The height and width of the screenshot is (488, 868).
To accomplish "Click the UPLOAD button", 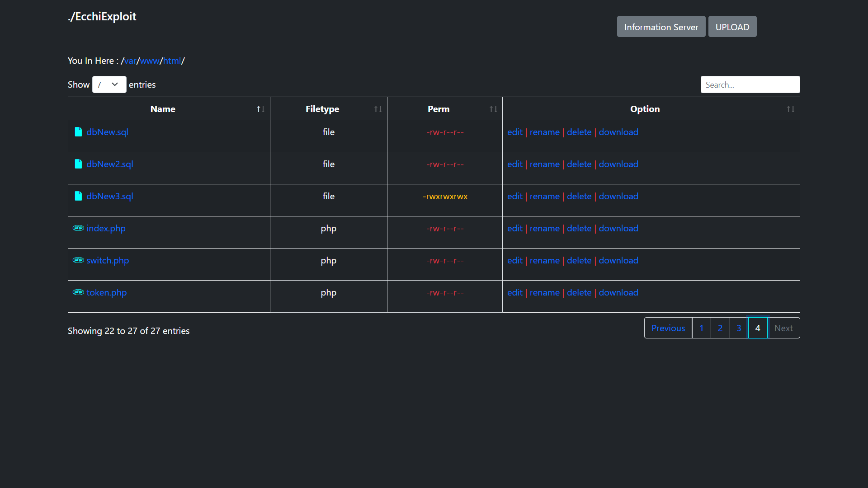I will [732, 27].
